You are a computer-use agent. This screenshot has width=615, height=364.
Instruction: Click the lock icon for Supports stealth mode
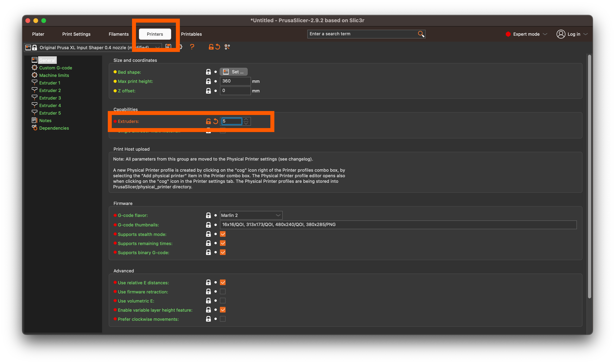click(x=208, y=234)
